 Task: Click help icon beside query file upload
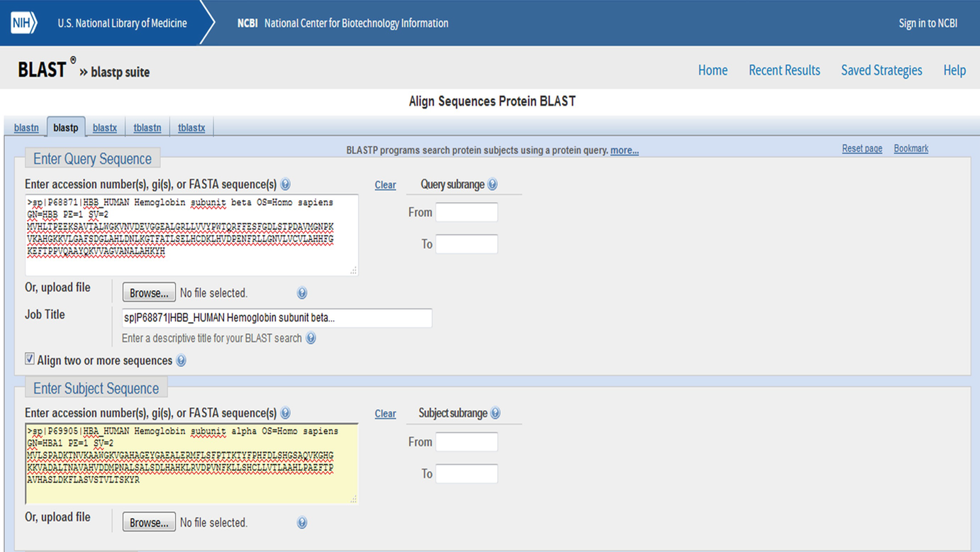(302, 293)
